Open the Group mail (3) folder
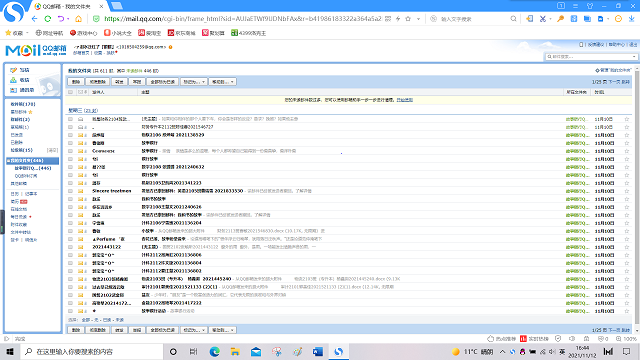 (x=20, y=120)
